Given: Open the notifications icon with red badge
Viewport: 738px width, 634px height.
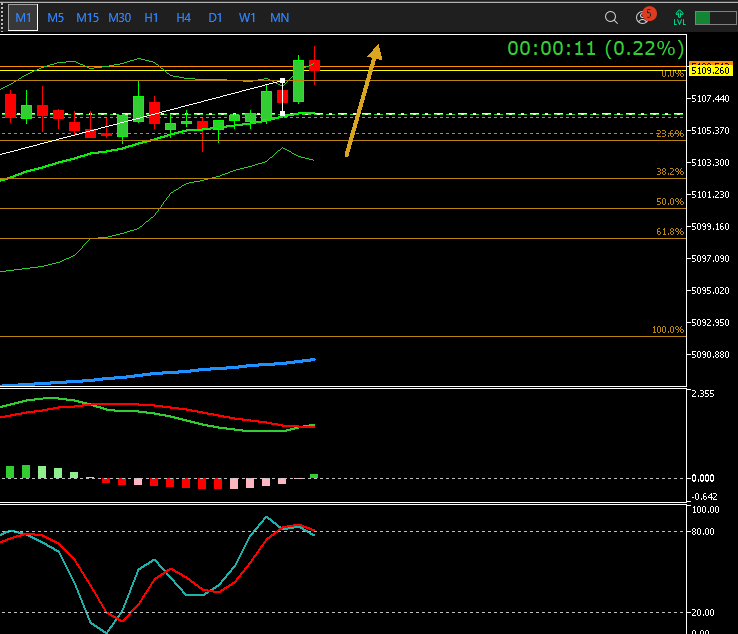Looking at the screenshot, I should click(644, 17).
